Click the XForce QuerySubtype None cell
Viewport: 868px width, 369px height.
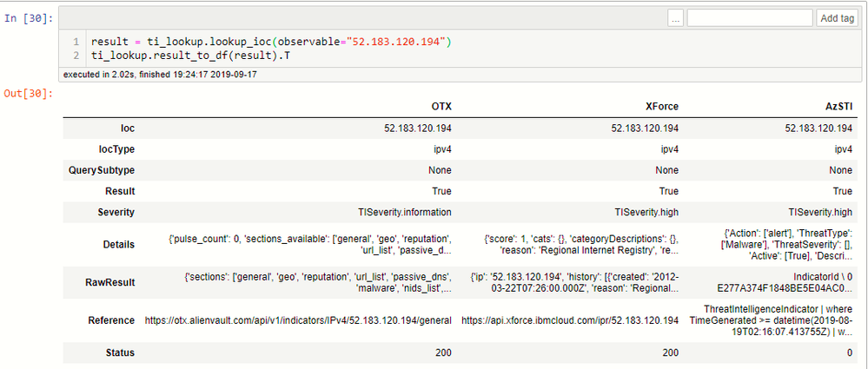[x=667, y=170]
